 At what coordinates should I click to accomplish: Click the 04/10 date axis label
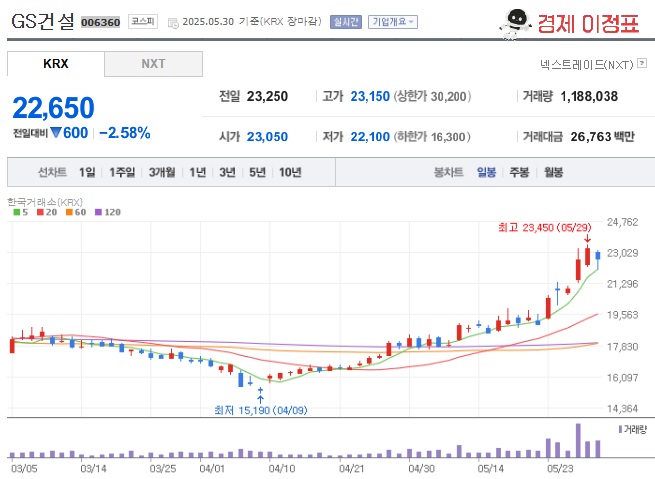pos(282,469)
